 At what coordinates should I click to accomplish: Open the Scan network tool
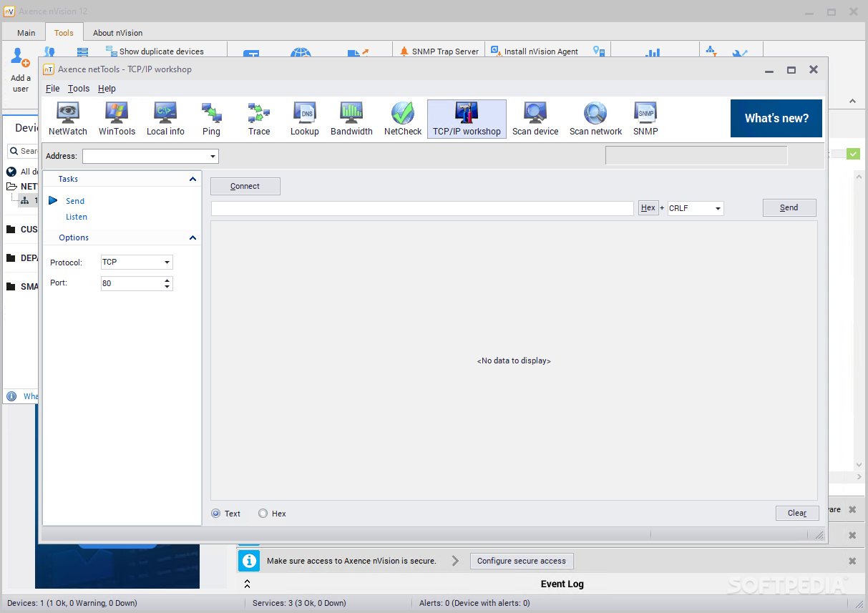click(x=595, y=119)
